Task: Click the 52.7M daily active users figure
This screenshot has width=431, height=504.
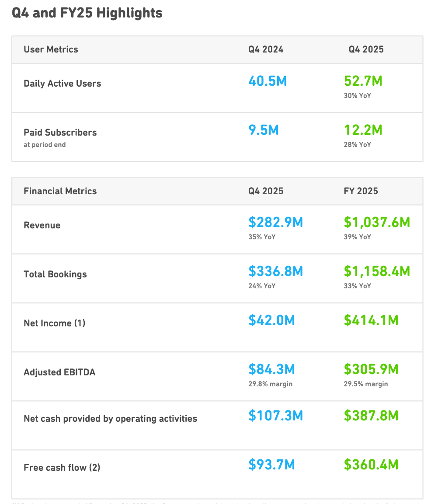Action: point(363,81)
